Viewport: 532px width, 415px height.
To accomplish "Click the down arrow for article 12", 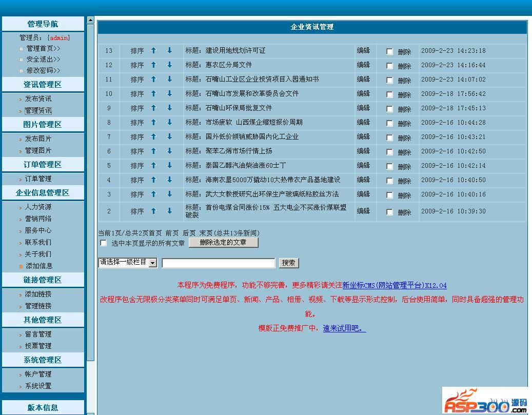I will 169,65.
